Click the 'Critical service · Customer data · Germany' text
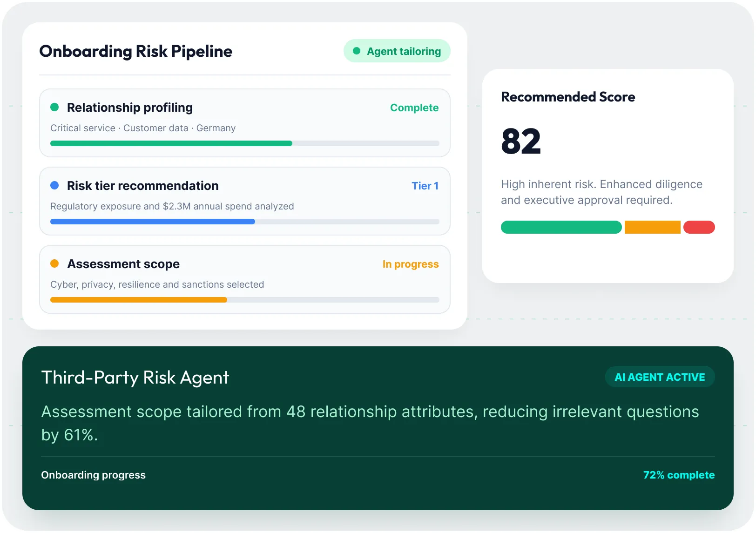Screen dimensions: 756x533 pyautogui.click(x=143, y=128)
